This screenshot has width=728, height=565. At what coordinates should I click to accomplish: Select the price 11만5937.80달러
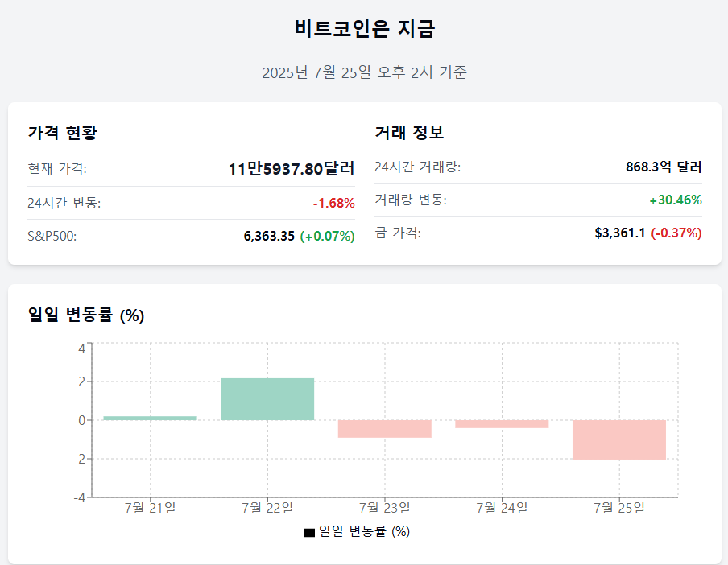click(x=292, y=168)
